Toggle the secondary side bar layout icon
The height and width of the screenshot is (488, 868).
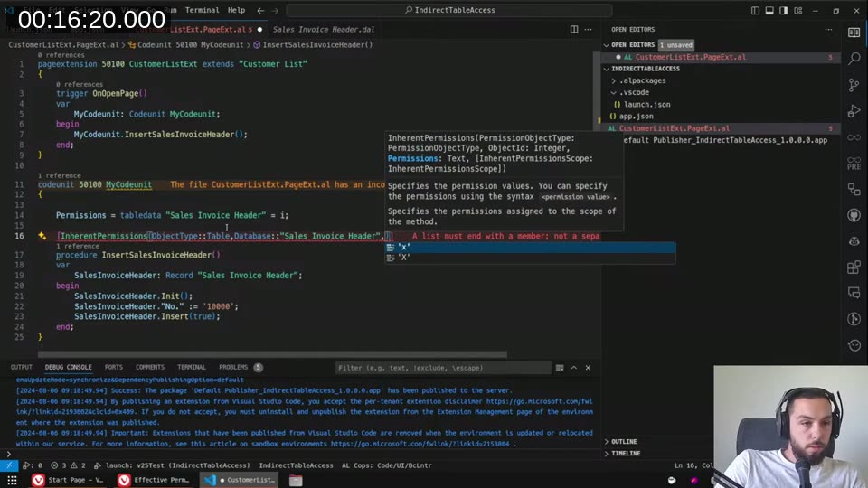coord(783,11)
